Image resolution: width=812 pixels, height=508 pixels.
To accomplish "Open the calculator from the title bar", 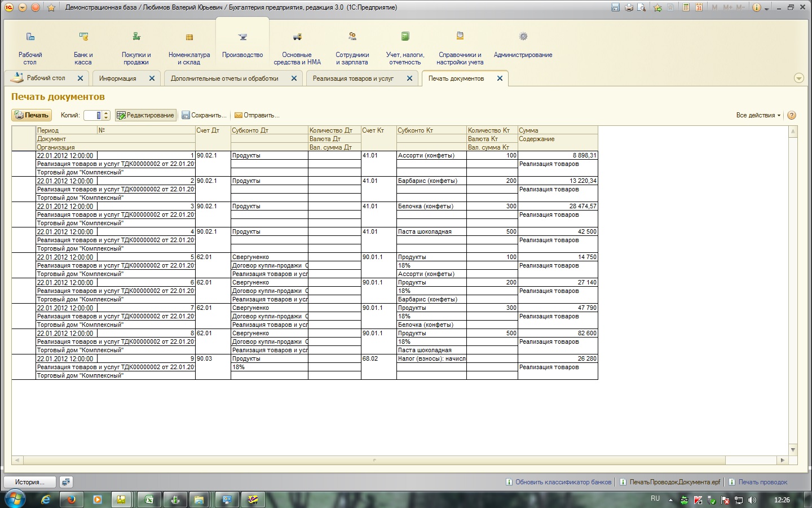I will click(x=686, y=7).
